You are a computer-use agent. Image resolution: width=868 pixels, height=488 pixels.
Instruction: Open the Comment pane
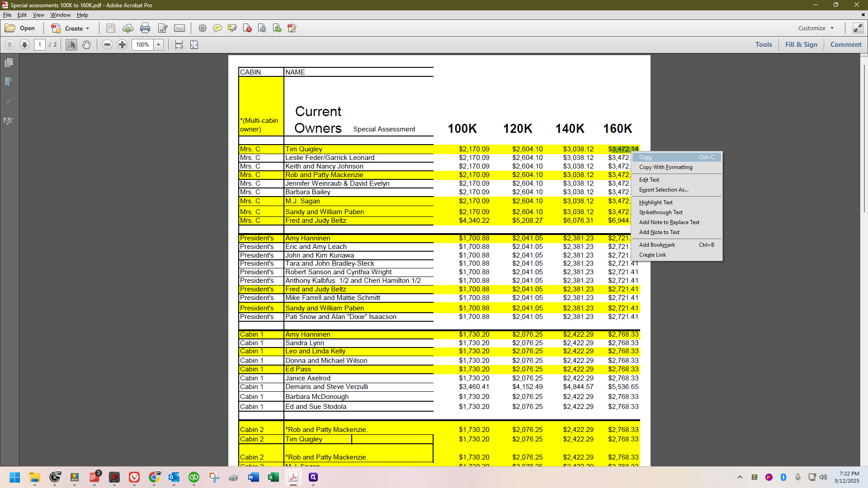tap(846, 44)
